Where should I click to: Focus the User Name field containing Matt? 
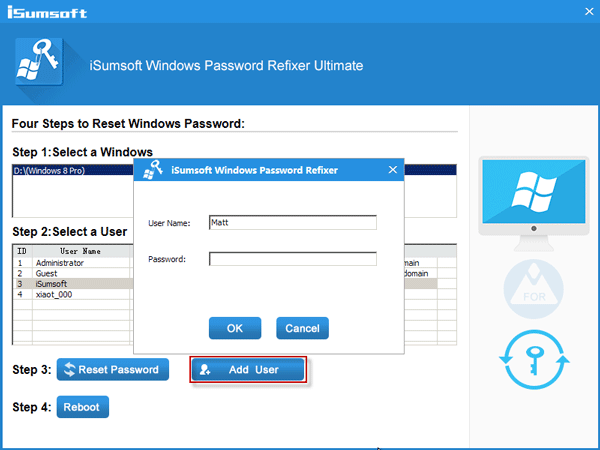(293, 223)
